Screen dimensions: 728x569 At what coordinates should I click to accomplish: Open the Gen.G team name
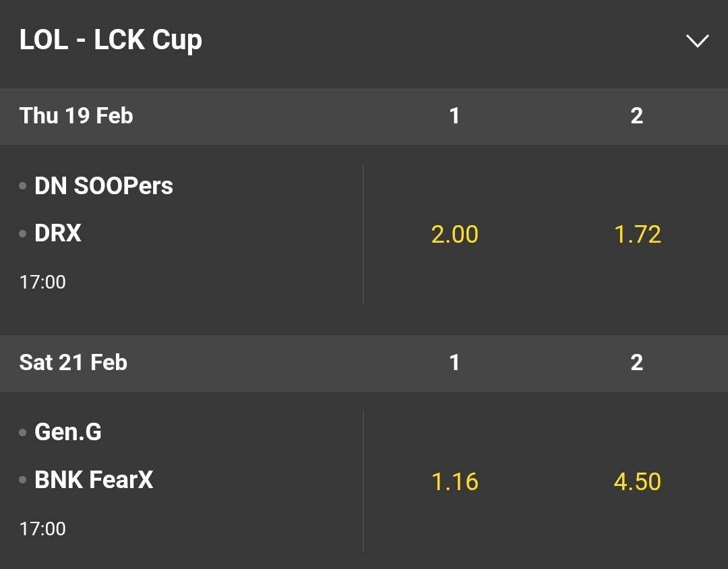68,431
